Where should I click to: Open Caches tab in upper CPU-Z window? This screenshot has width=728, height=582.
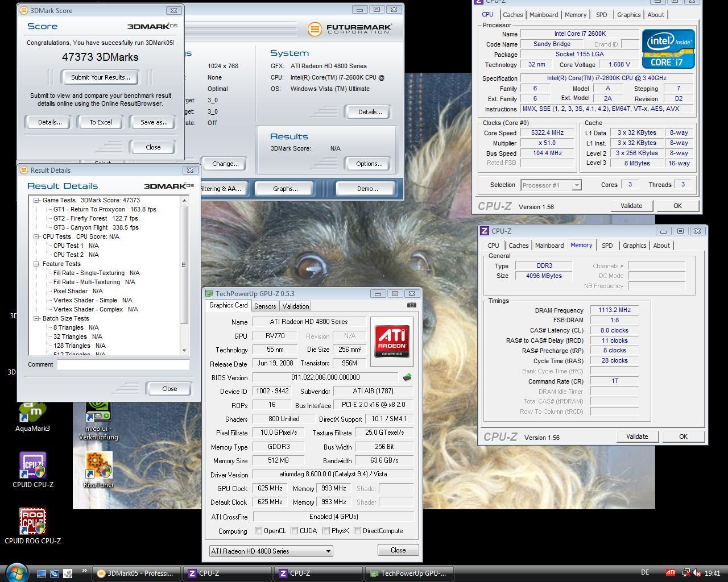(x=512, y=15)
